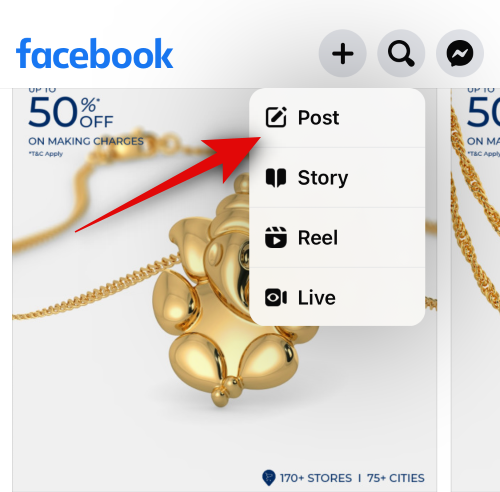This screenshot has width=500, height=492.
Task: Click the Post compose pencil icon
Action: [276, 117]
